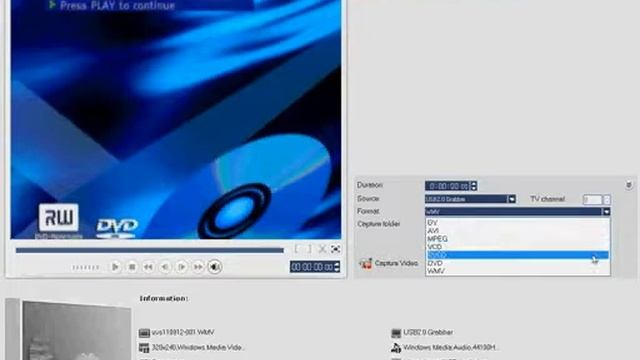Click the dotted shuttle control
This screenshot has width=640, height=360.
[x=86, y=268]
